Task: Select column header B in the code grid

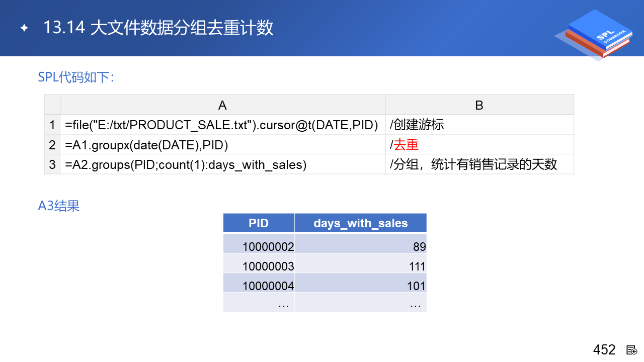Action: click(479, 105)
